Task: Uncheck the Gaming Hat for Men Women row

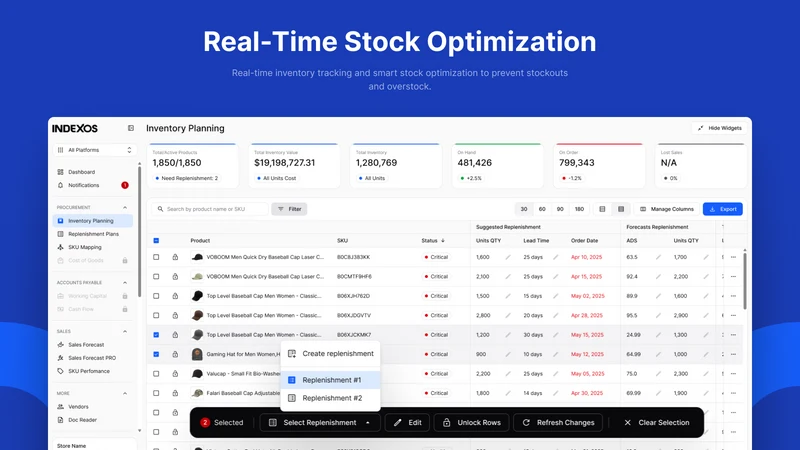Action: point(156,354)
